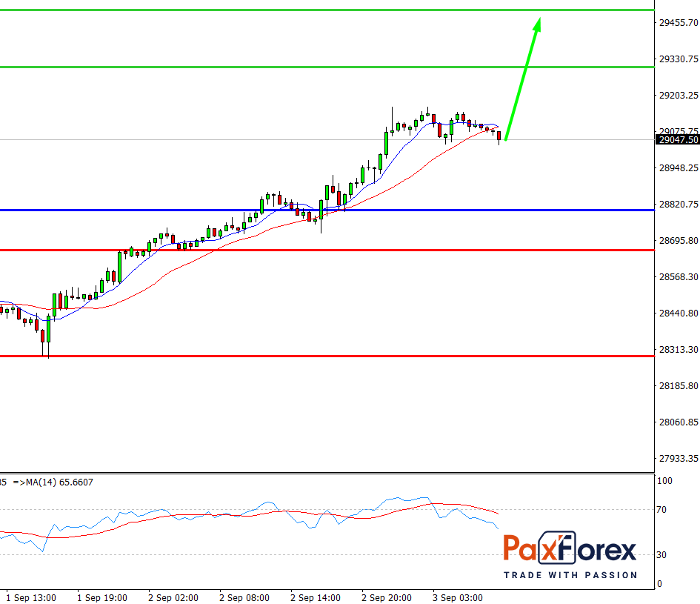Click the 29203.25 price axis label
700x604 pixels.
[x=679, y=95]
